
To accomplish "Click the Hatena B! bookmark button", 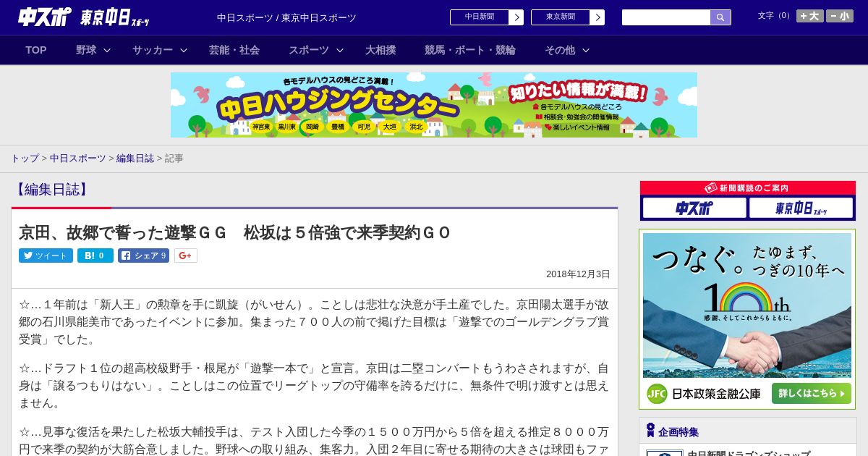I will (95, 256).
